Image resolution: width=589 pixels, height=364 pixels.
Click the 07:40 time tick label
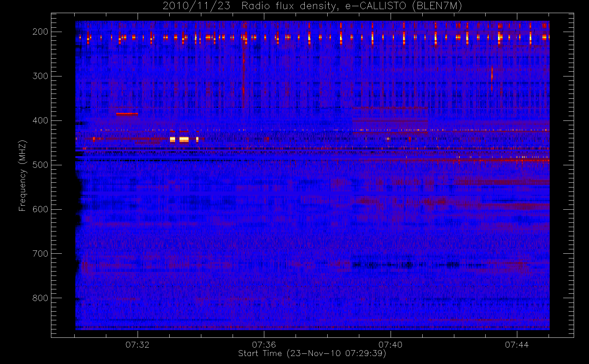pyautogui.click(x=390, y=345)
